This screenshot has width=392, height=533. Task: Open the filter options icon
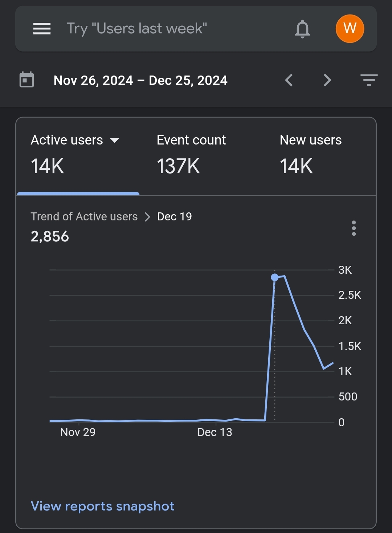click(369, 80)
